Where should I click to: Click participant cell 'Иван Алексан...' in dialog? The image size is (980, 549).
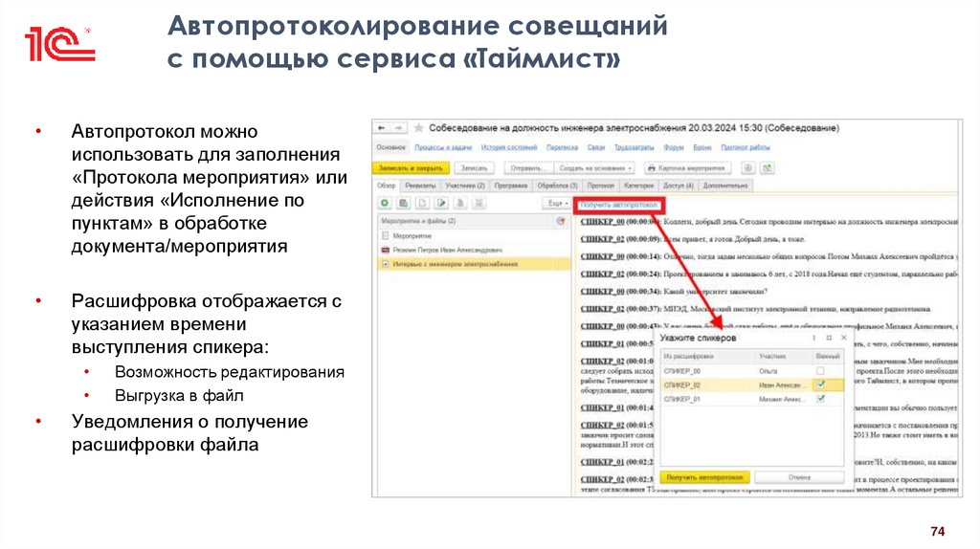click(x=785, y=384)
